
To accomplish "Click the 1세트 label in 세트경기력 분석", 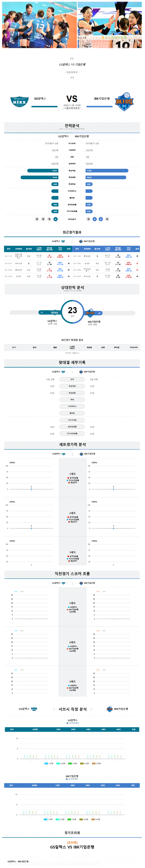I will point(72,474).
